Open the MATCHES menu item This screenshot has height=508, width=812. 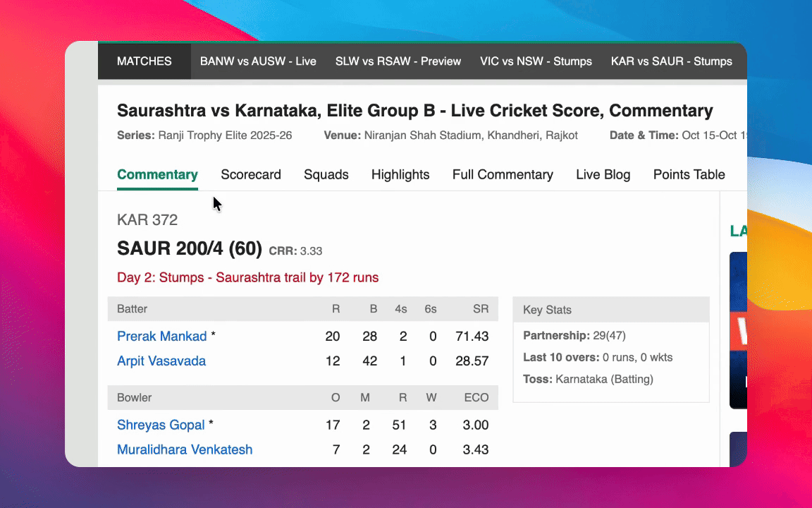(144, 61)
